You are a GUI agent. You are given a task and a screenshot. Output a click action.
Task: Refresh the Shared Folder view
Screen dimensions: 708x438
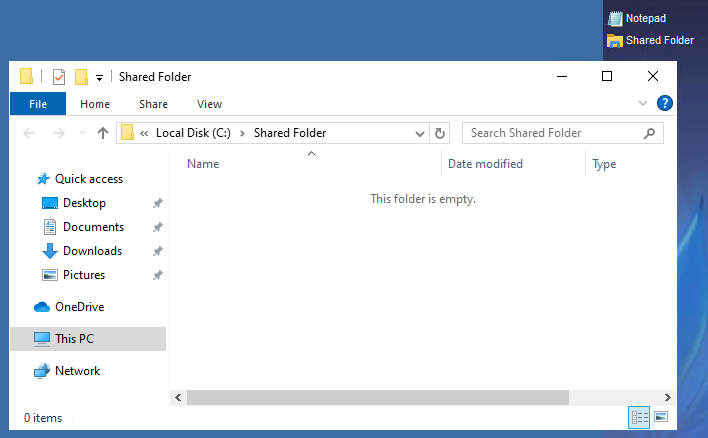coord(441,133)
